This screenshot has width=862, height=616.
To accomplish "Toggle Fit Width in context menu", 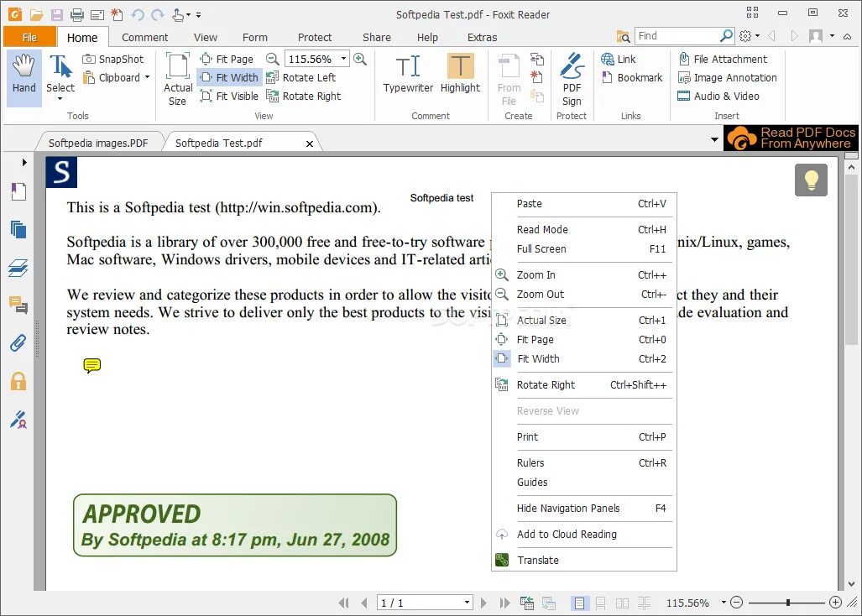I will [x=584, y=359].
